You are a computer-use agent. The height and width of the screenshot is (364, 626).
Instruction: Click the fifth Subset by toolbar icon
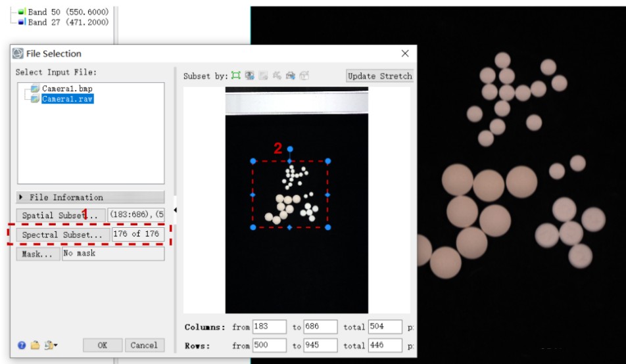290,76
